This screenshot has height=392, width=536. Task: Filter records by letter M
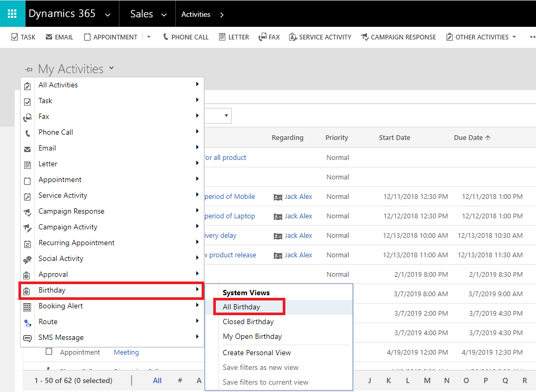(x=427, y=380)
